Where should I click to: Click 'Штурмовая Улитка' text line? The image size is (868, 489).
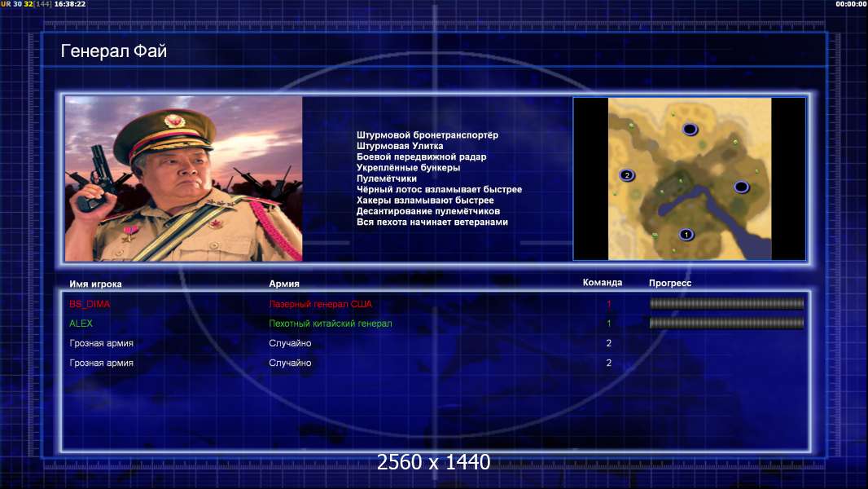click(400, 146)
